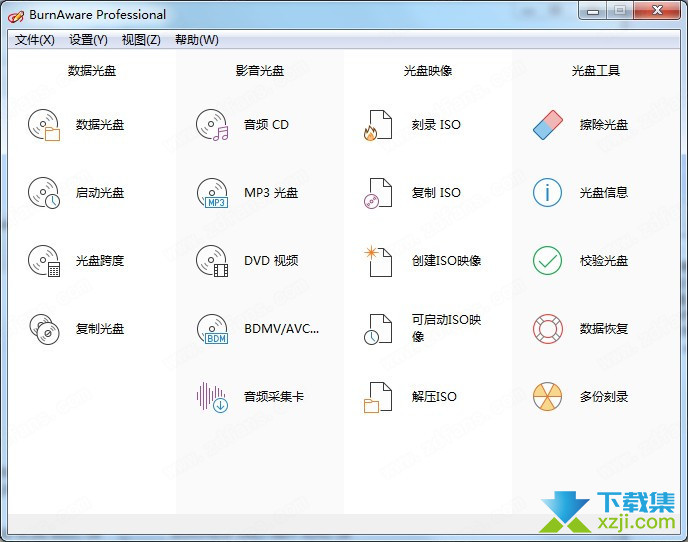The width and height of the screenshot is (688, 542).
Task: Minimize the BurnAware Professional window
Action: tap(593, 11)
